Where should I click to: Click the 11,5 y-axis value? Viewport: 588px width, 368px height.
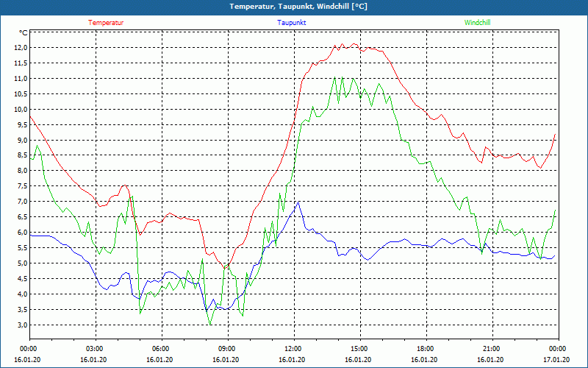(21, 63)
